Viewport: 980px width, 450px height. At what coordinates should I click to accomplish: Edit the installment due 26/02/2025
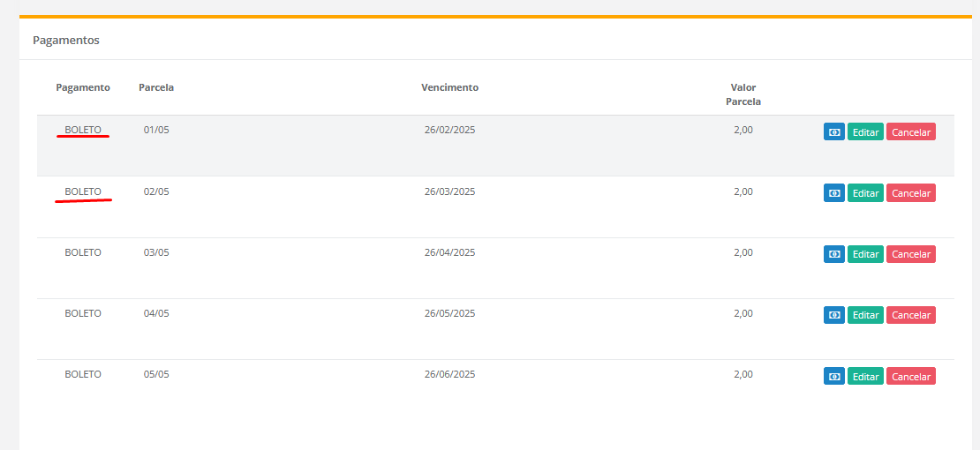click(x=865, y=131)
